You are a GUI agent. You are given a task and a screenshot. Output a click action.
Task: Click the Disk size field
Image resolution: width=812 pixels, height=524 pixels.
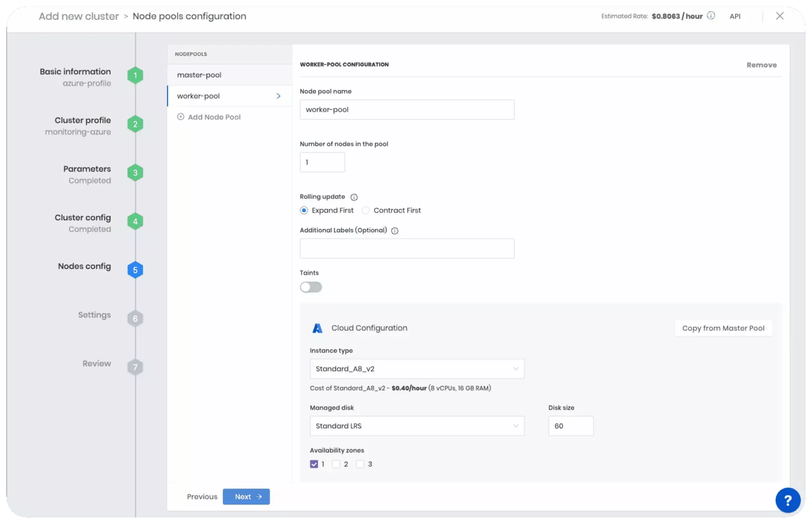[571, 426]
